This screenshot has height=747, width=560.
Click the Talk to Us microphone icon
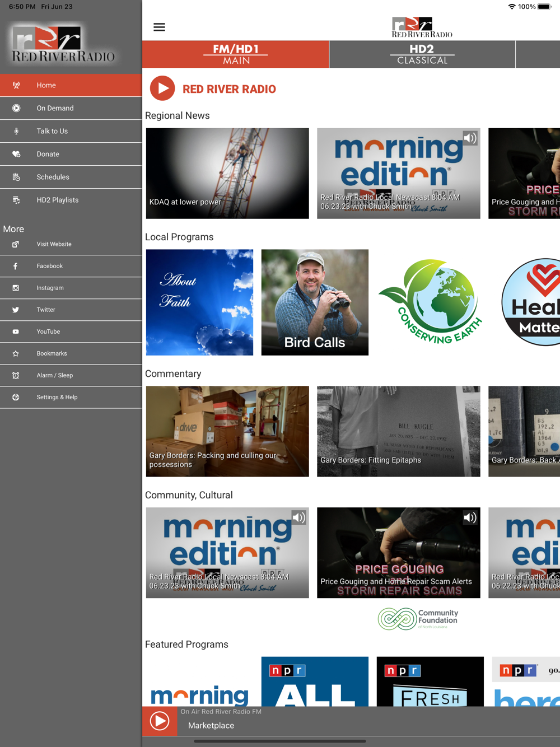click(x=16, y=131)
